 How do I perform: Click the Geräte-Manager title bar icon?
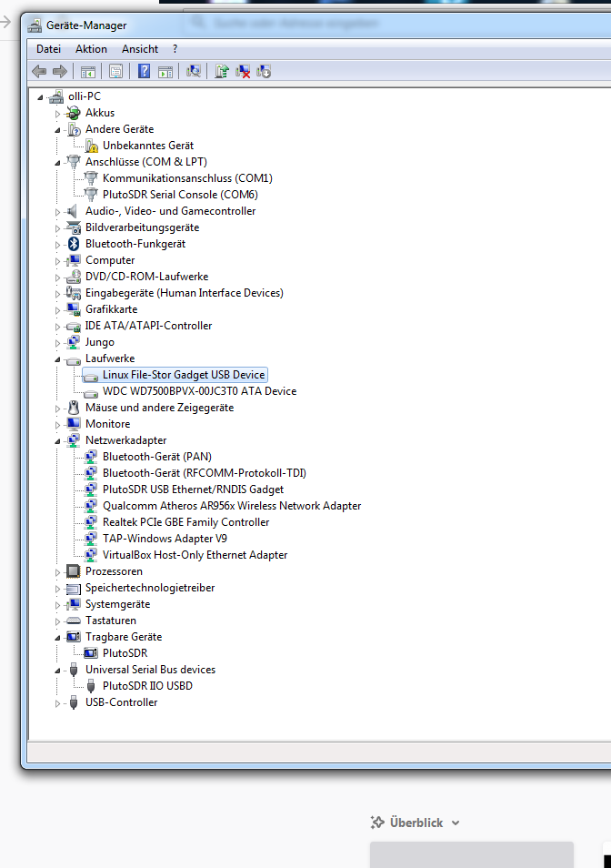[x=35, y=25]
